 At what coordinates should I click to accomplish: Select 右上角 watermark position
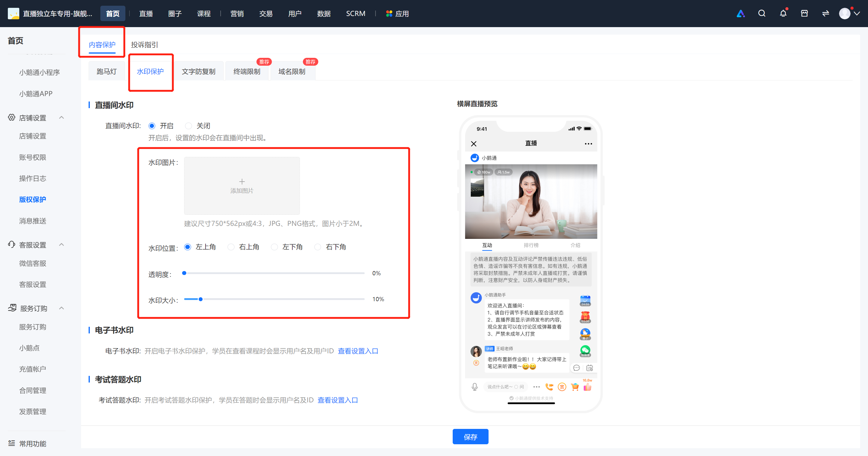(231, 247)
